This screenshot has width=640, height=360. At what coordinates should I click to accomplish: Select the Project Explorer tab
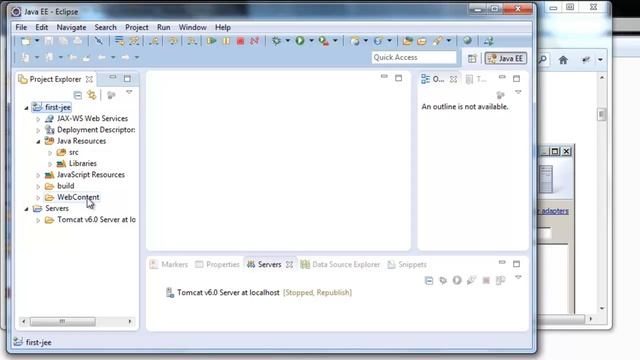tap(56, 79)
